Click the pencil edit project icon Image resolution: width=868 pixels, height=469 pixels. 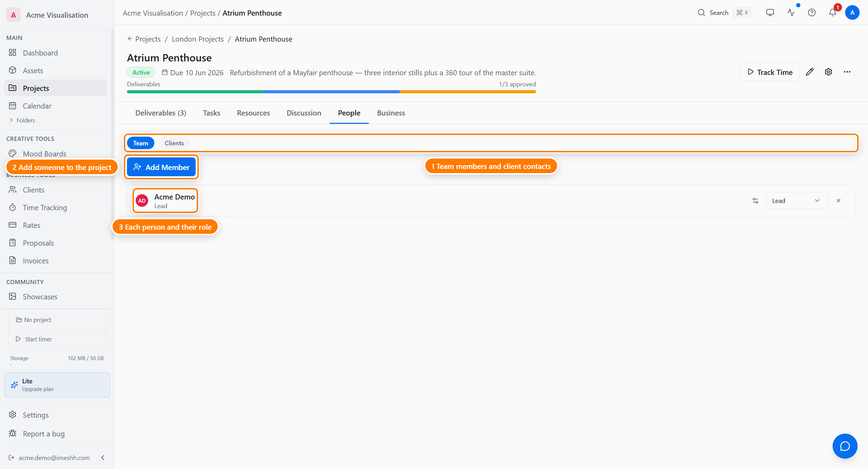click(810, 72)
